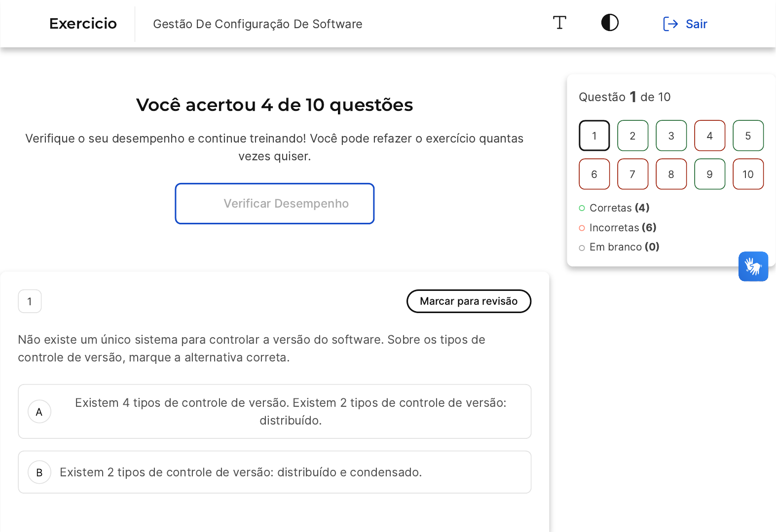Click the Exercicio header title
The width and height of the screenshot is (776, 532).
83,24
